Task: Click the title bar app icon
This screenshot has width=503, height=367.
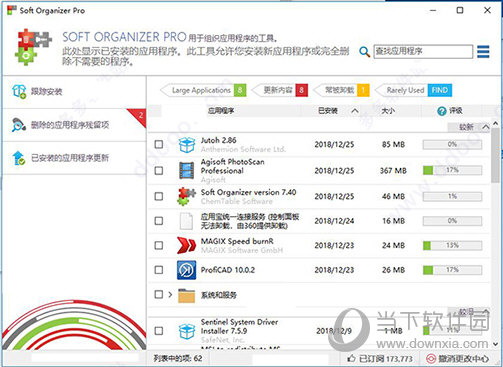Action: [x=12, y=10]
